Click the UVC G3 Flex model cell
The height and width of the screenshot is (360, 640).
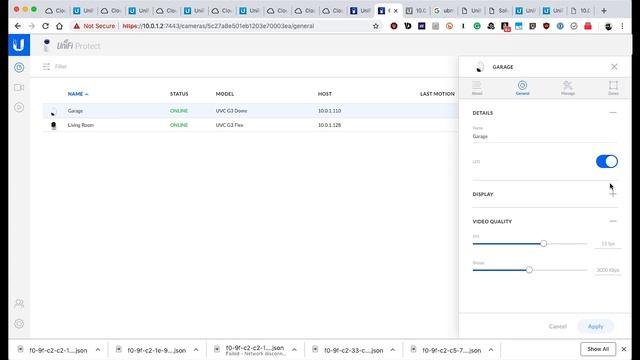tap(229, 125)
